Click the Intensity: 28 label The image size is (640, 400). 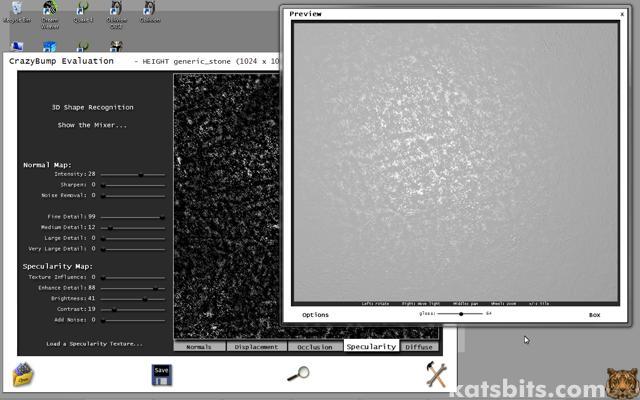75,174
